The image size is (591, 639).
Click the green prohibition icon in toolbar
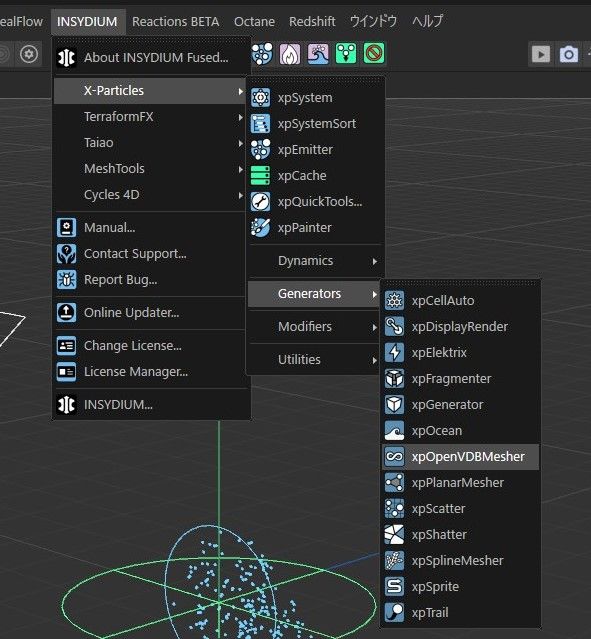coord(374,53)
